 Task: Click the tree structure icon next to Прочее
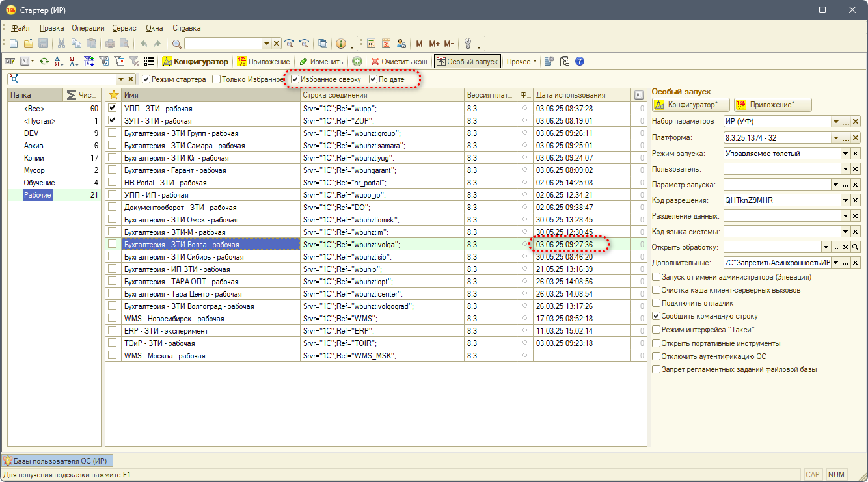(565, 61)
